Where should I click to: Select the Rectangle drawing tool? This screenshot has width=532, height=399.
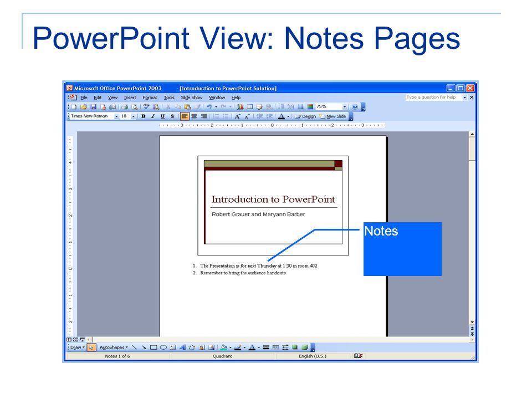[x=154, y=347]
